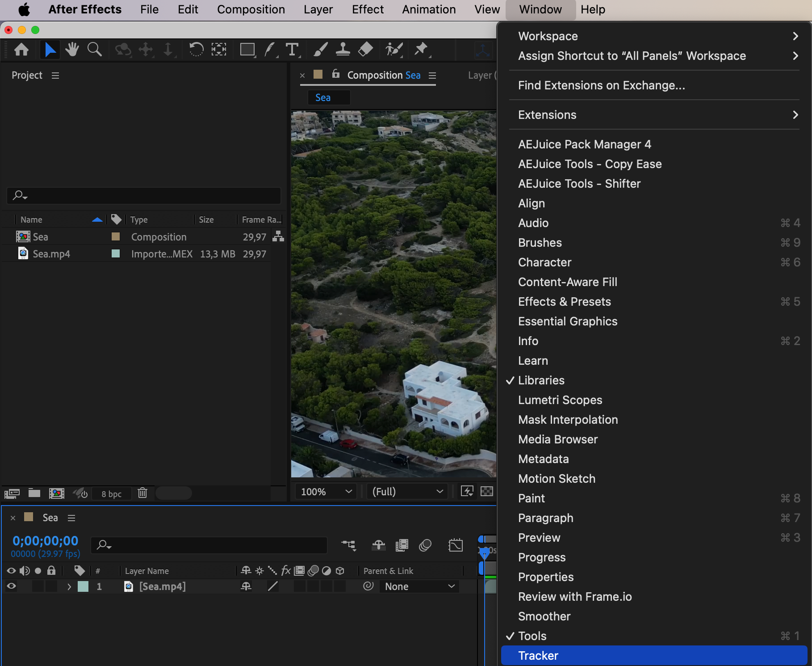812x666 pixels.
Task: Open the Composition menu in menu bar
Action: coord(251,9)
